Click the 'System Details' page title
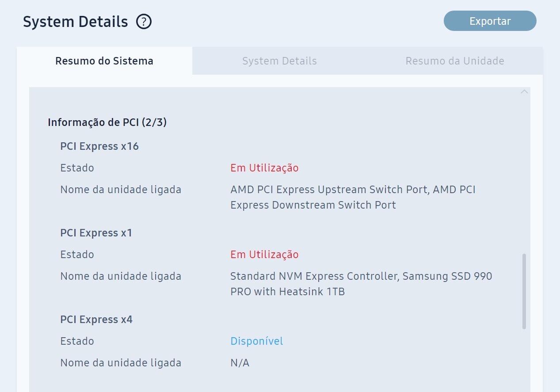 (x=76, y=22)
